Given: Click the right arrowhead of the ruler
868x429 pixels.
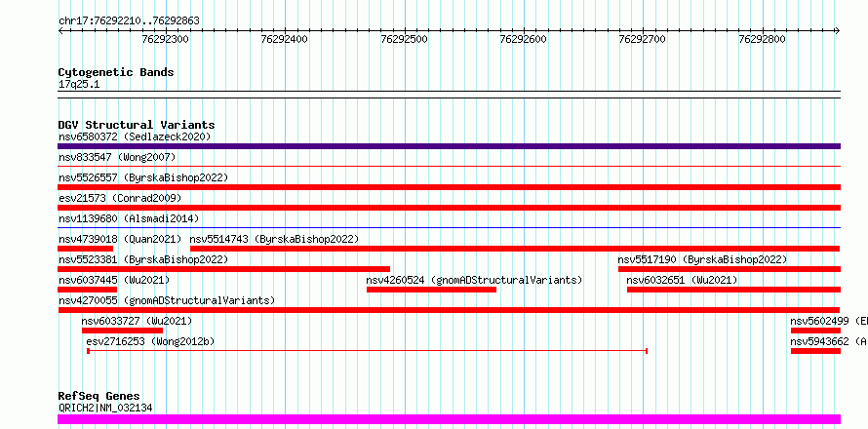Looking at the screenshot, I should point(838,31).
